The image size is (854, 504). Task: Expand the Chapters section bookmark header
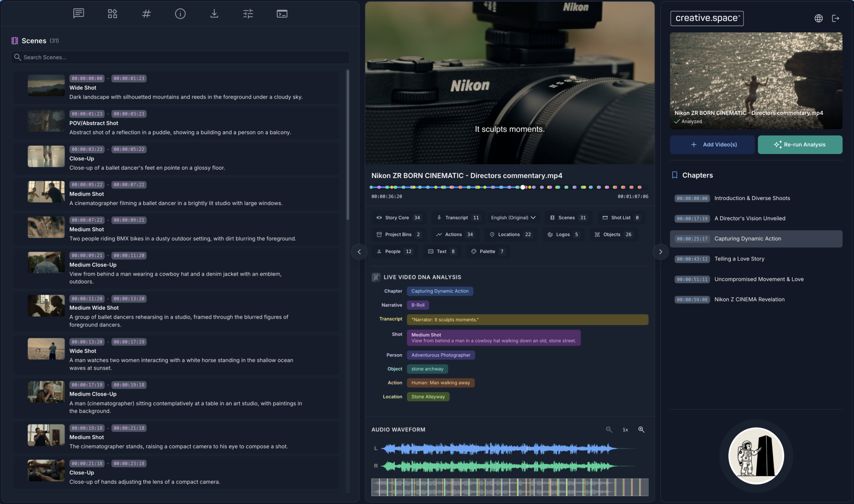[x=693, y=175]
